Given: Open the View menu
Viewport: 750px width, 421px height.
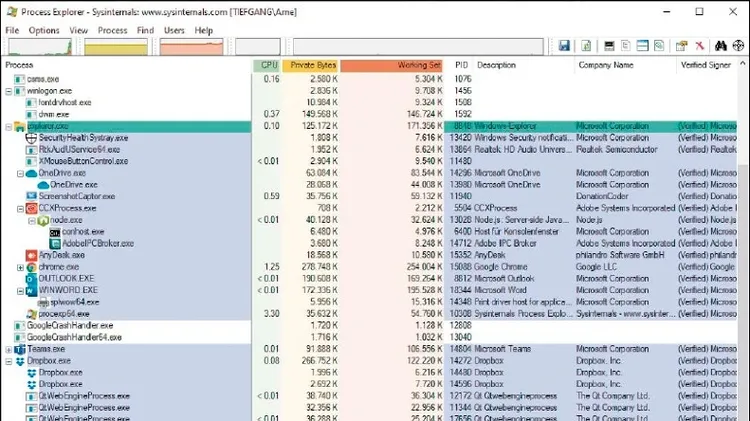Looking at the screenshot, I should click(x=78, y=30).
